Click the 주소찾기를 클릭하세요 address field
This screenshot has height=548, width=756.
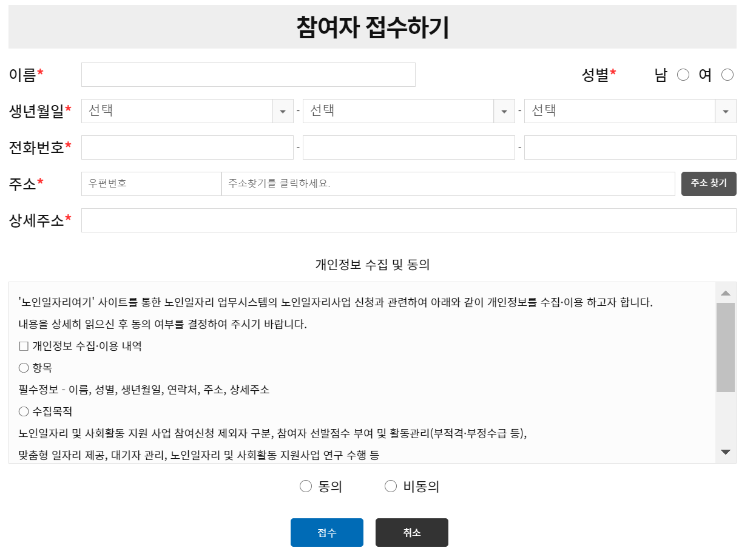pos(449,183)
